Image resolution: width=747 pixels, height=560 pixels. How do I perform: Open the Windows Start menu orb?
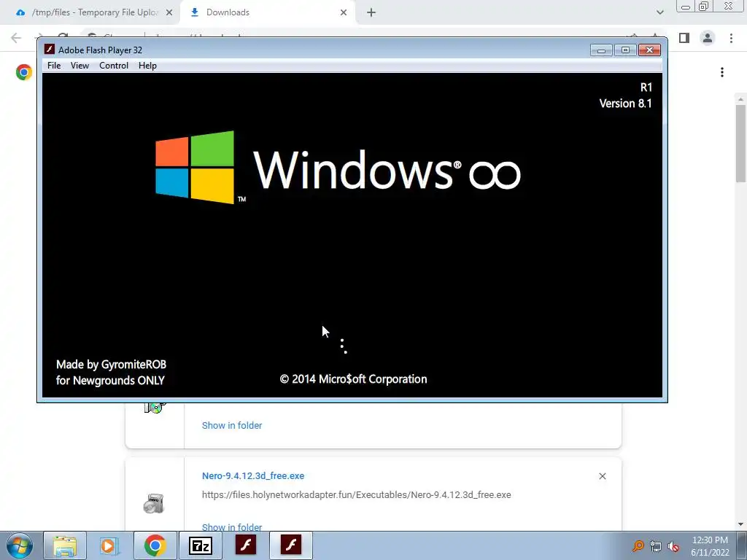click(20, 545)
